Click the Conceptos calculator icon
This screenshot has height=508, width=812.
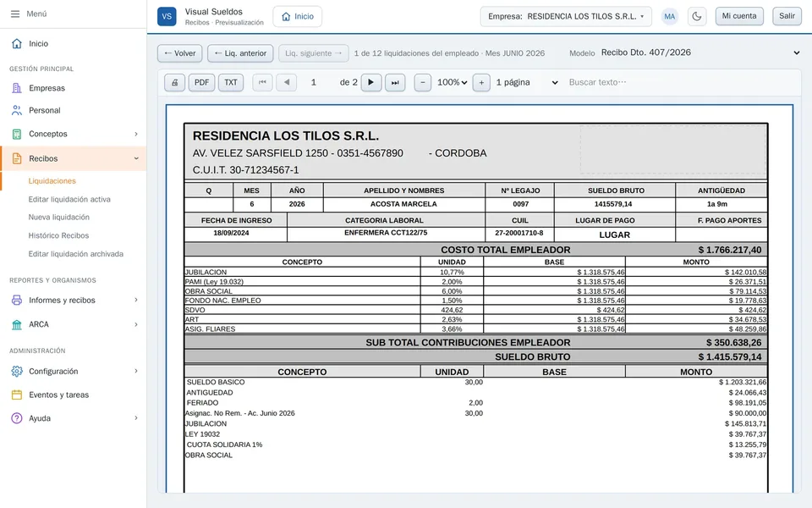(17, 134)
